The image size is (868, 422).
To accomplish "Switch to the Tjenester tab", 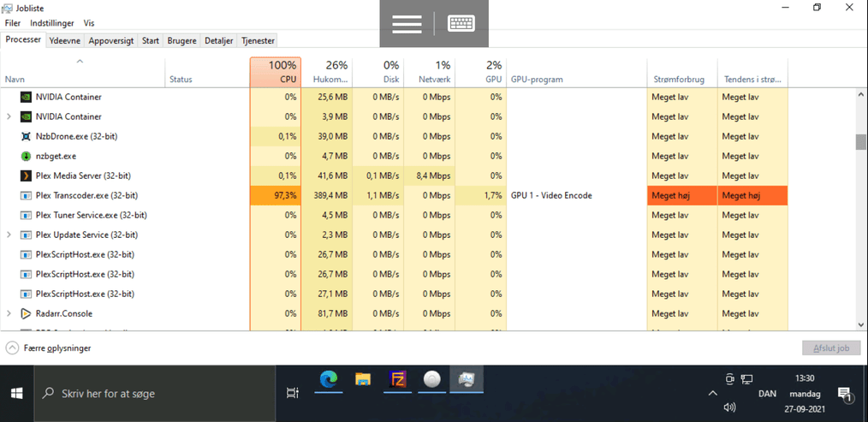I will 258,40.
